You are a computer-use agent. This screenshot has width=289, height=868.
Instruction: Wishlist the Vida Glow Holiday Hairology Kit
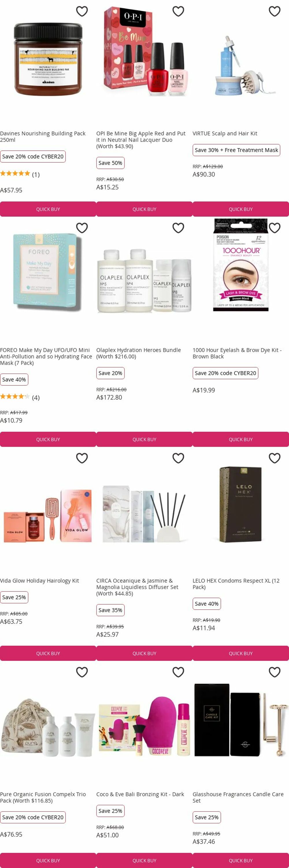(82, 458)
